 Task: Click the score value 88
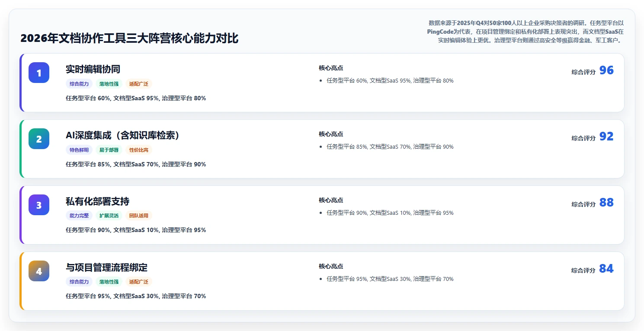(x=606, y=203)
